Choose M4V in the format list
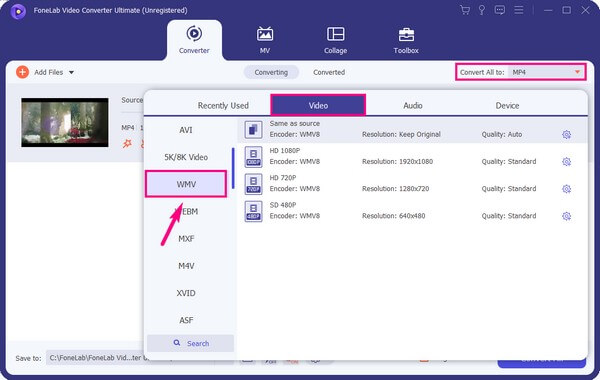This screenshot has width=600, height=380. (186, 266)
